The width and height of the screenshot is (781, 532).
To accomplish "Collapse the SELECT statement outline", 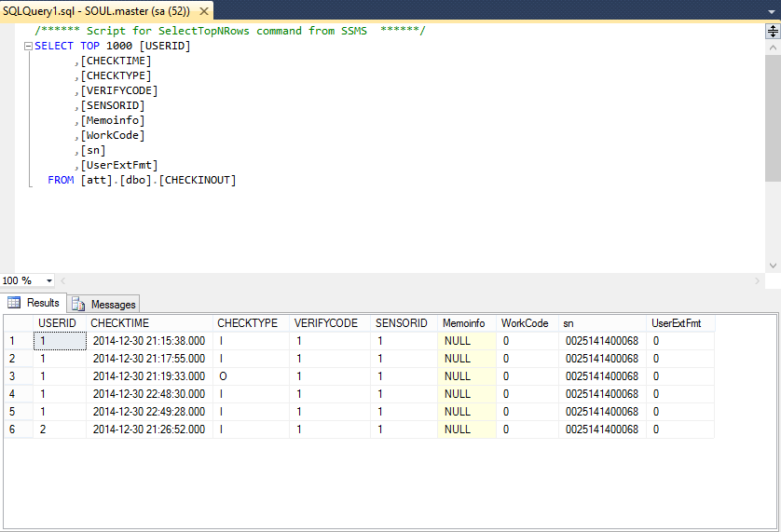I will point(28,46).
